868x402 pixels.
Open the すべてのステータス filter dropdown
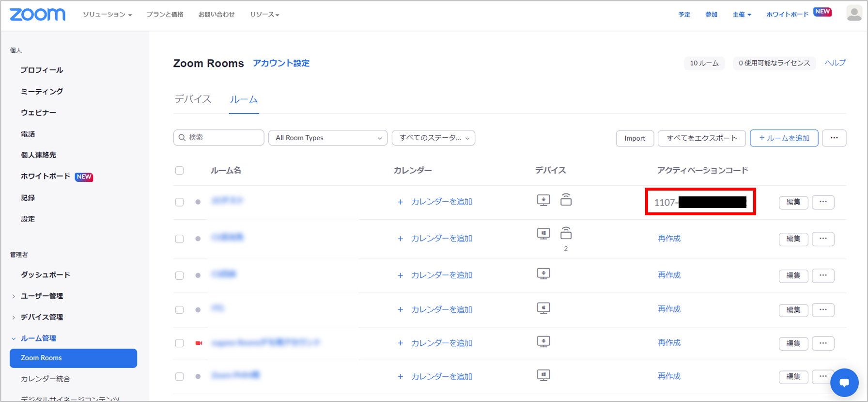point(434,138)
